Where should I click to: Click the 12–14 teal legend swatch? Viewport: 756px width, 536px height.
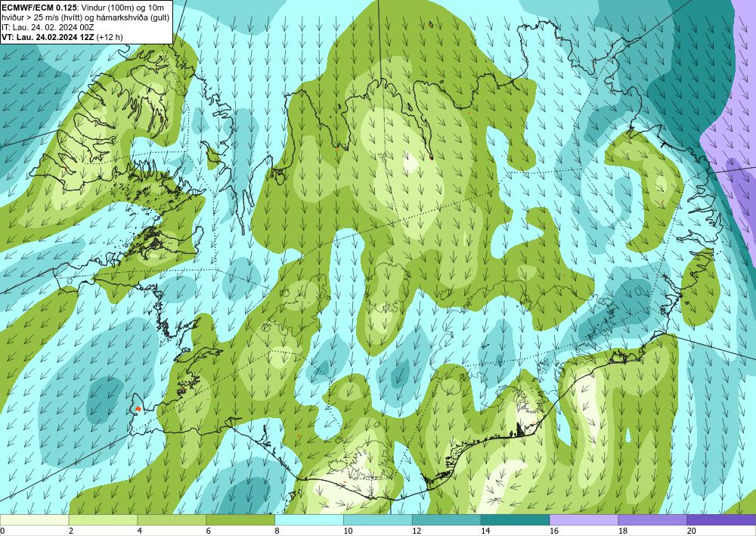[447, 520]
